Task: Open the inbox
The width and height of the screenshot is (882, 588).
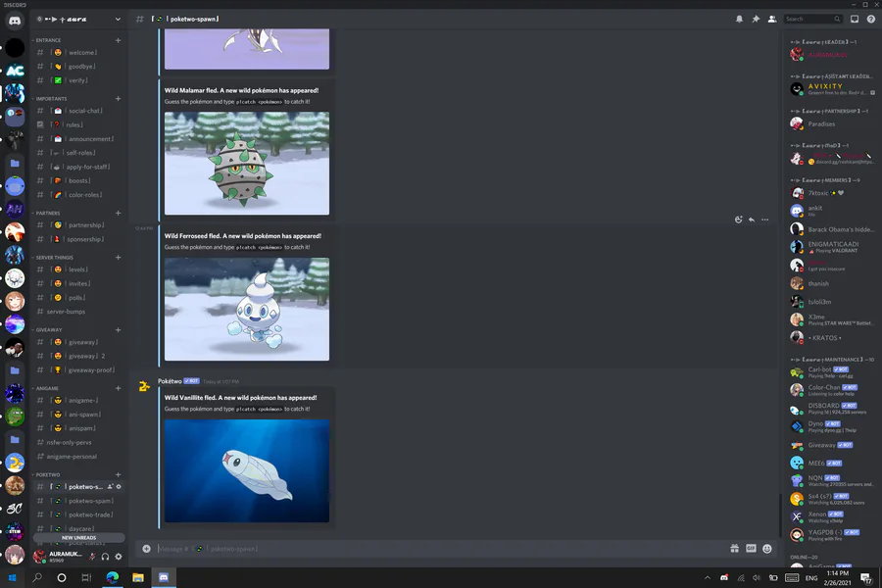Action: click(x=855, y=20)
